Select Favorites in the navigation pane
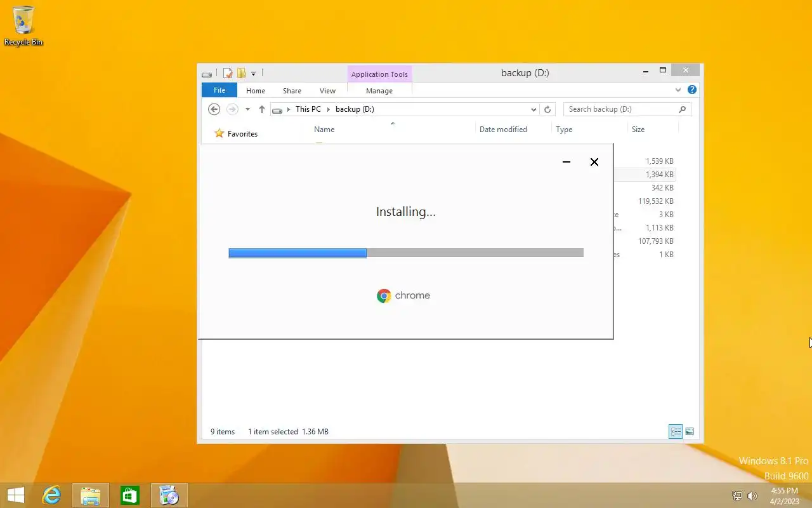 click(x=242, y=134)
